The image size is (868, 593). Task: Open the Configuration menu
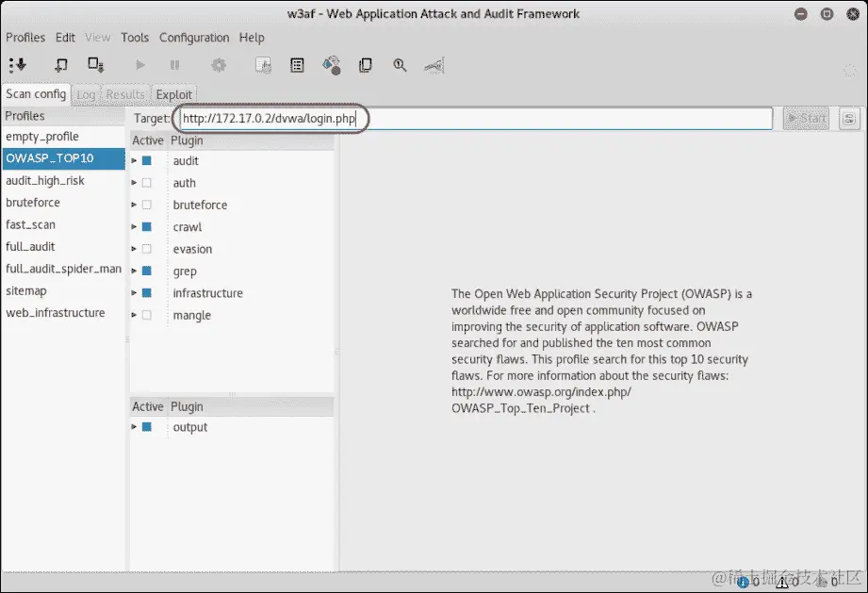[x=194, y=38]
